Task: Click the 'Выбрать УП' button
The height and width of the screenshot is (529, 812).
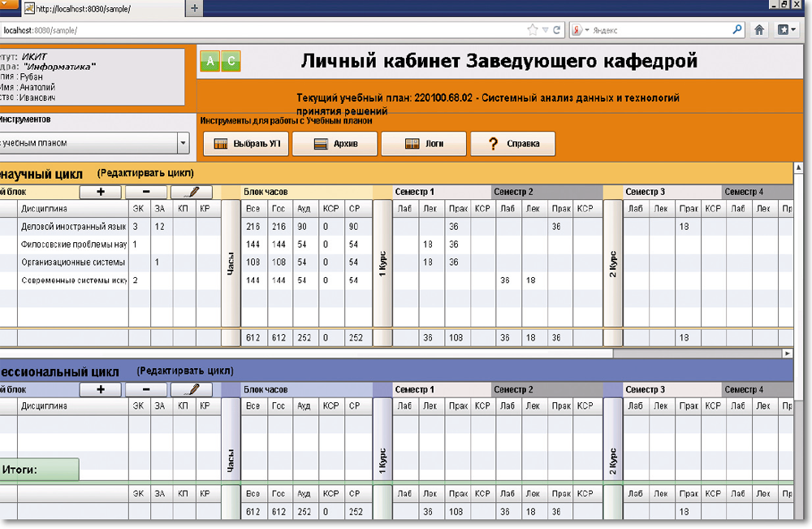Action: [245, 144]
